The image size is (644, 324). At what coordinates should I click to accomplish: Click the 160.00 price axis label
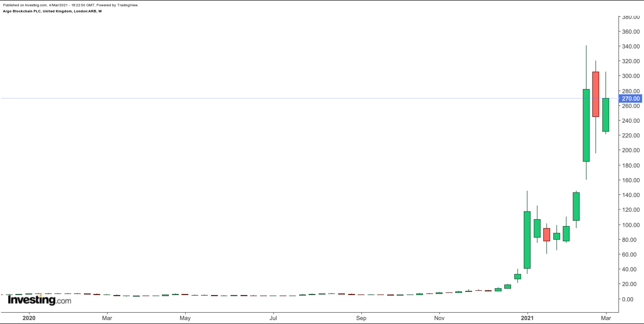tap(631, 180)
